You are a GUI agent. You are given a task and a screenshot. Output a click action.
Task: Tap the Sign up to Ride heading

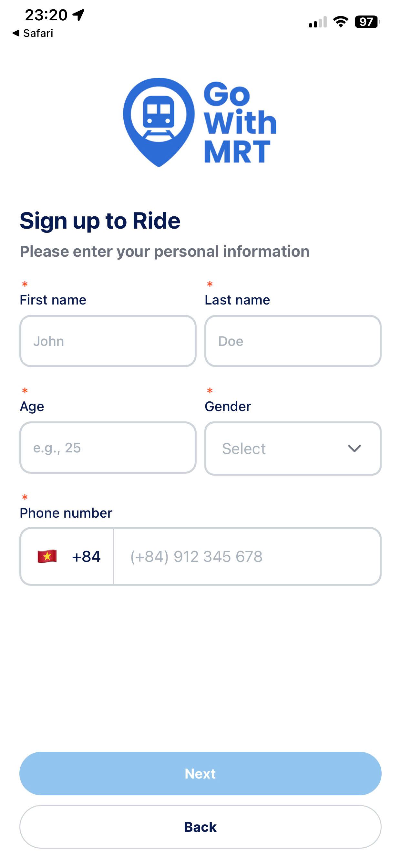click(100, 221)
